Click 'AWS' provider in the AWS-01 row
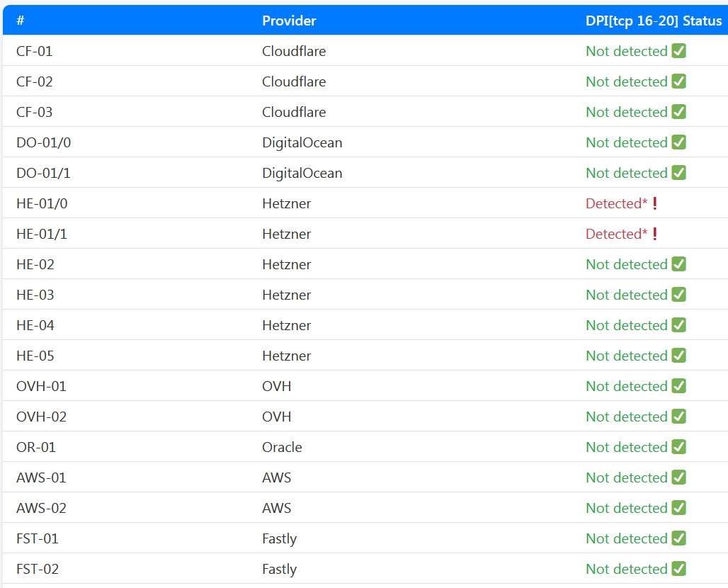 [277, 478]
